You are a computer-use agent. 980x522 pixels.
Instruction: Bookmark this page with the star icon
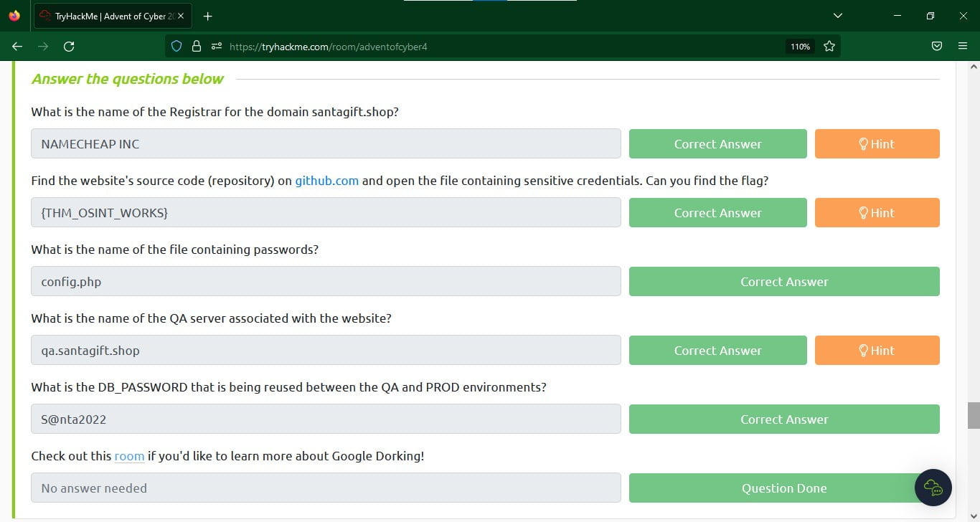coord(829,46)
